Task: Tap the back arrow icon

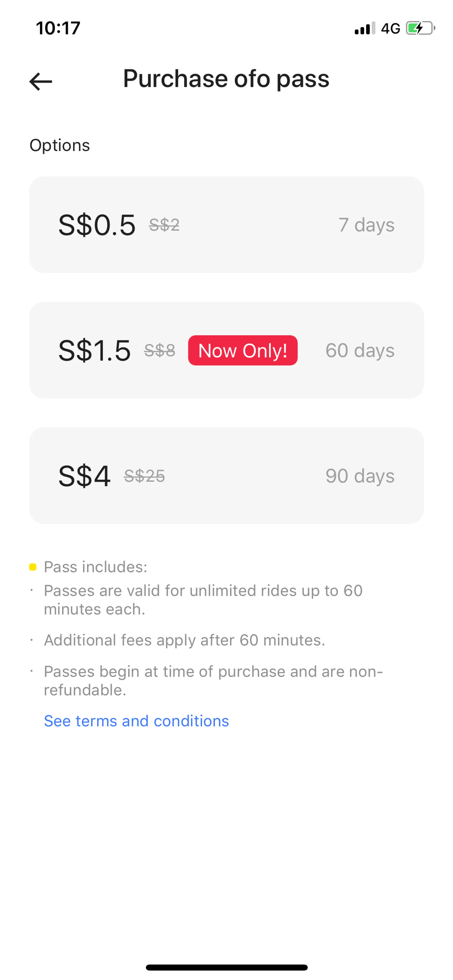Action: coord(41,81)
